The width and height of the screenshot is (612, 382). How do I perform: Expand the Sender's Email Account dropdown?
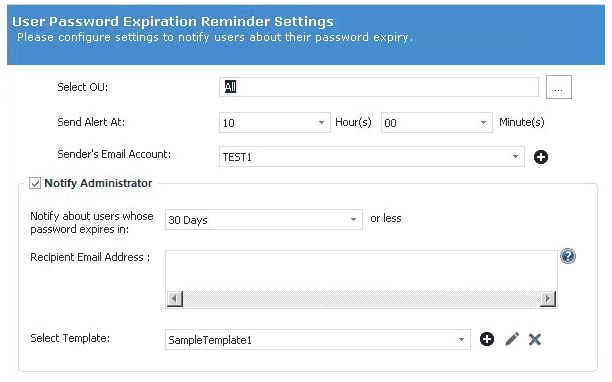click(x=371, y=156)
